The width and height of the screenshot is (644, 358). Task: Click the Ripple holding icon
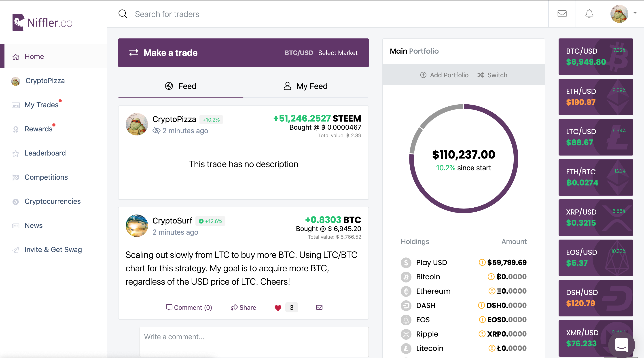[406, 334]
